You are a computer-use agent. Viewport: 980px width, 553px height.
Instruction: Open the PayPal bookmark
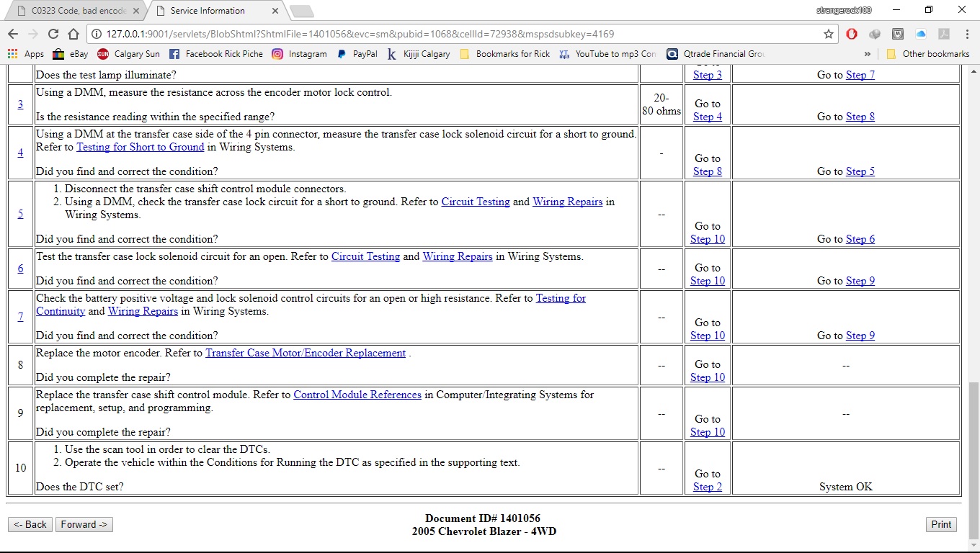tap(357, 54)
